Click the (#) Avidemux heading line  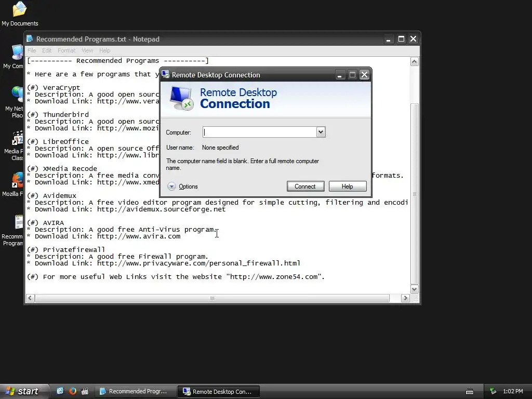click(51, 196)
